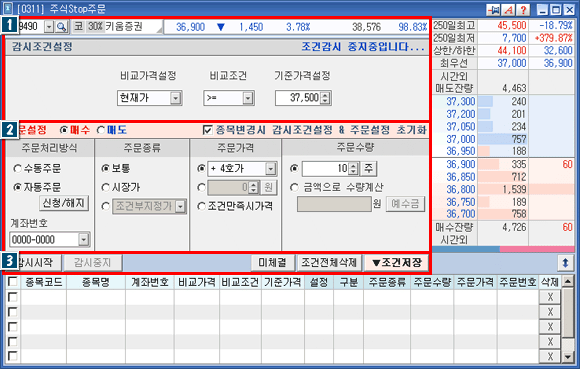Click the 종목코드 column header
This screenshot has width=580, height=369.
[44, 282]
